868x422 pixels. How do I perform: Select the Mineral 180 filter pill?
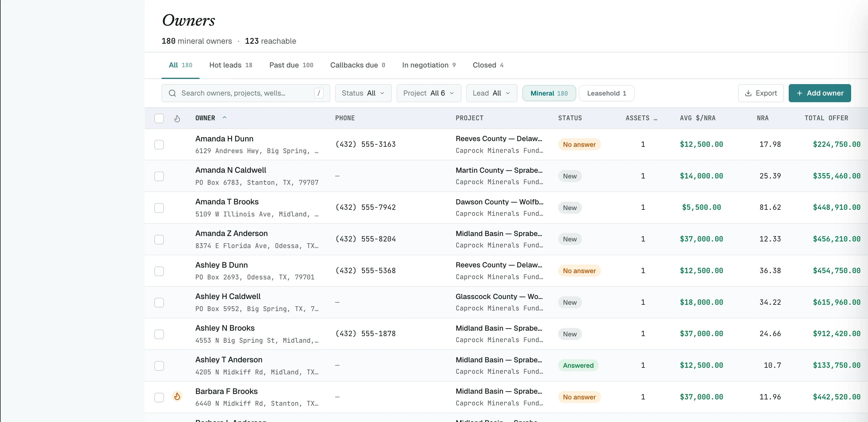click(x=549, y=93)
